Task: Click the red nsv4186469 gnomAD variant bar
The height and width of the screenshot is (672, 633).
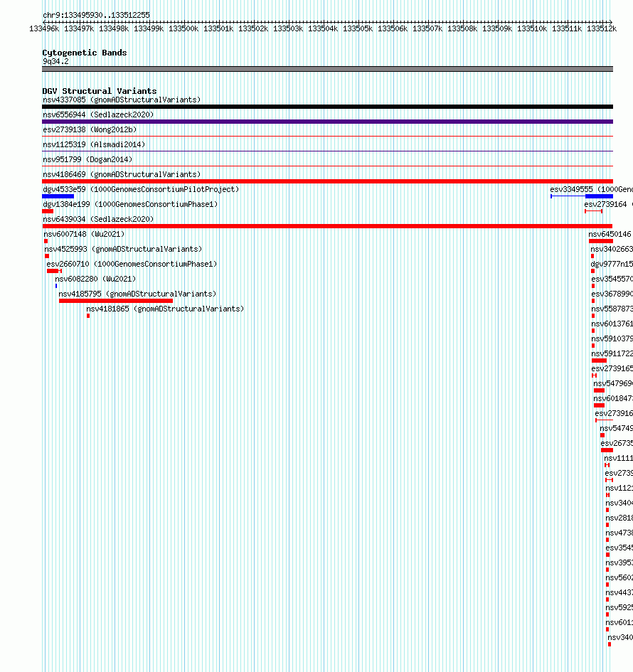Action: tap(327, 181)
